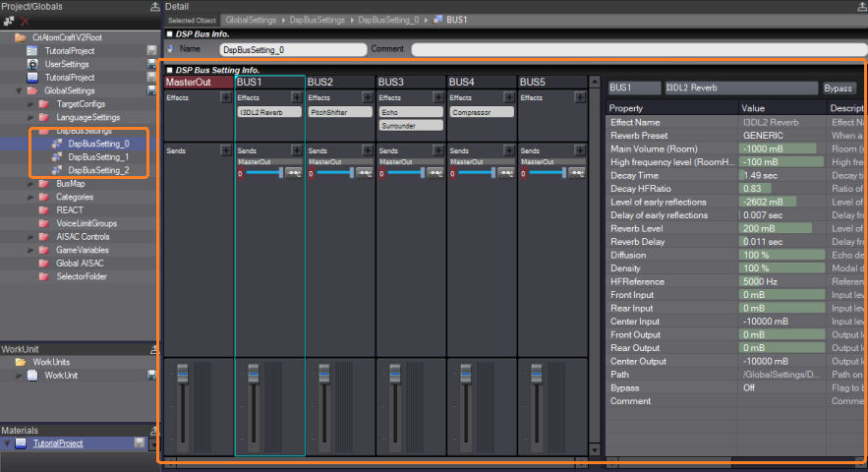Add an effect to BUS3 with plus icon
This screenshot has height=472, width=868.
438,97
